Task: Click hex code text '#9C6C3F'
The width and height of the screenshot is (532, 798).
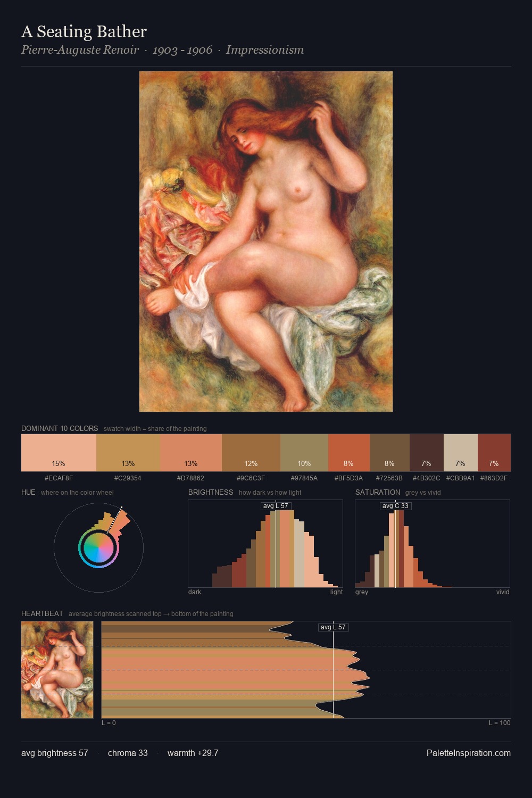Action: tap(251, 478)
